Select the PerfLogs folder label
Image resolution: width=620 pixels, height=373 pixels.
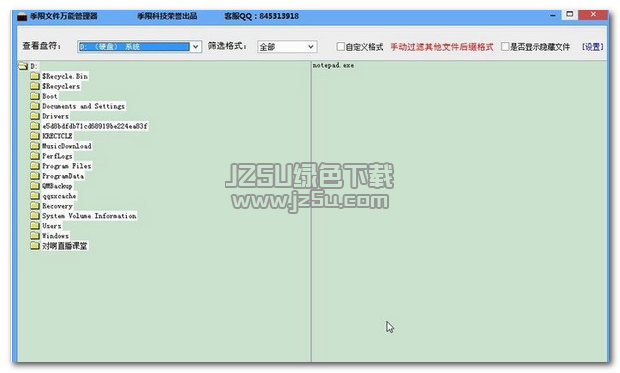[57, 156]
